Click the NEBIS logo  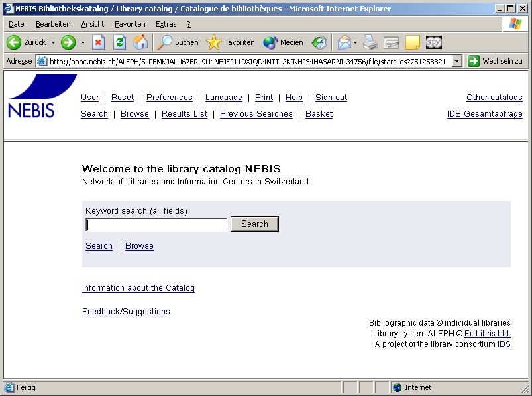42,96
